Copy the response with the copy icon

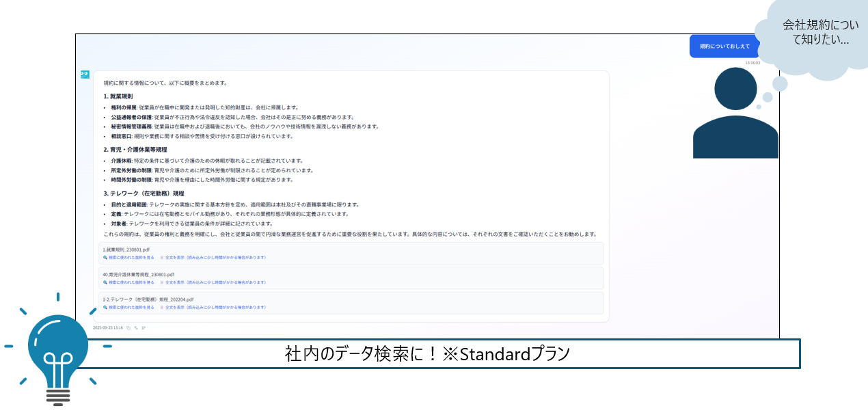point(128,328)
